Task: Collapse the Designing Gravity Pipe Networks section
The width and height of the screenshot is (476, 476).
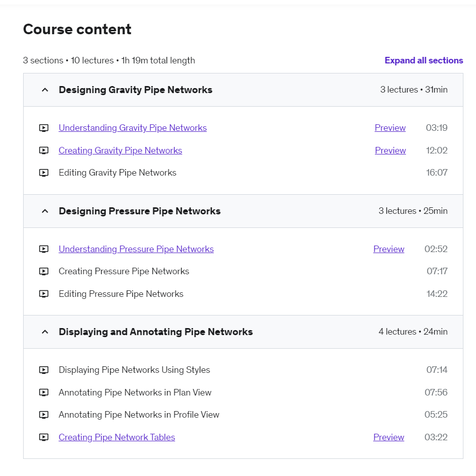Action: coord(45,90)
